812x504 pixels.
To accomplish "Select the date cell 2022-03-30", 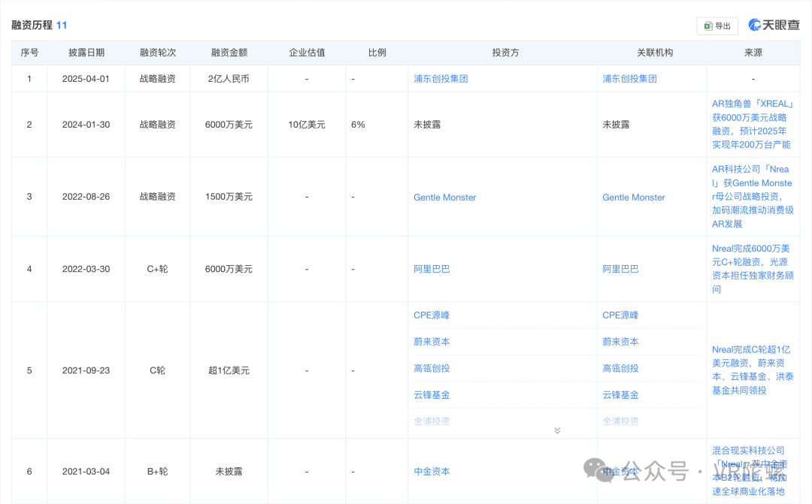I will [86, 269].
